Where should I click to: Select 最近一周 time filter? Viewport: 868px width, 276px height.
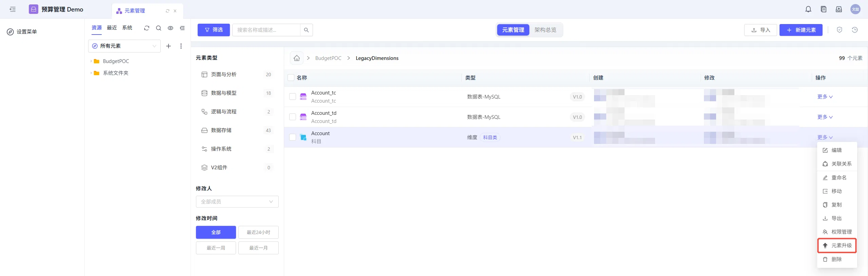tap(216, 248)
